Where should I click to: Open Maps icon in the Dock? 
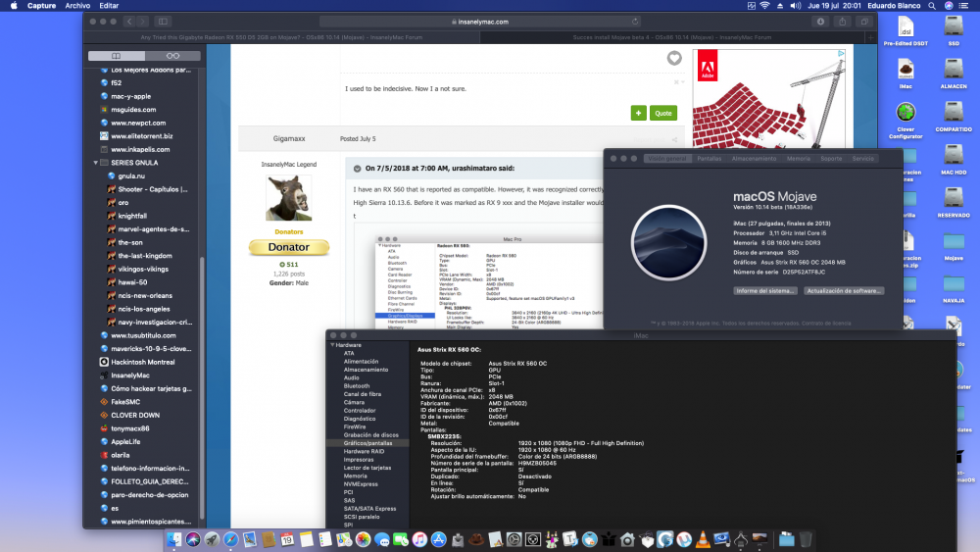344,539
